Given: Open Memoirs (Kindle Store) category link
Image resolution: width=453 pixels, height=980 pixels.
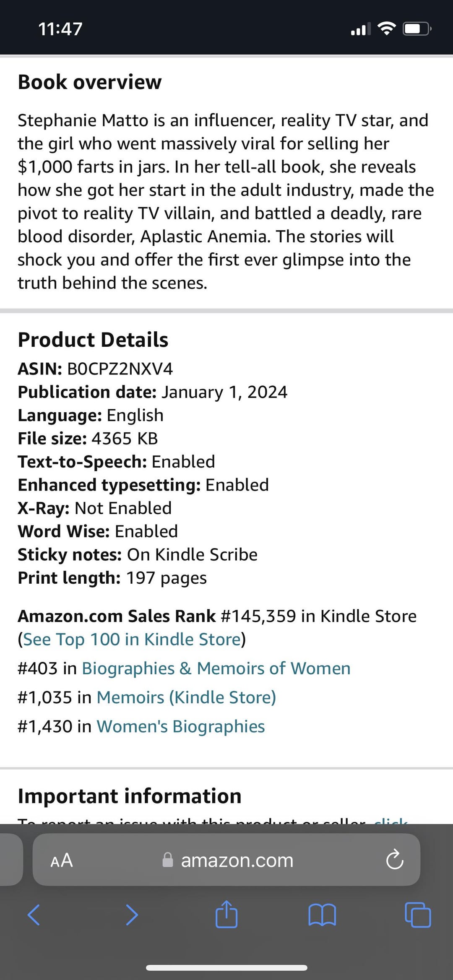Looking at the screenshot, I should point(186,697).
